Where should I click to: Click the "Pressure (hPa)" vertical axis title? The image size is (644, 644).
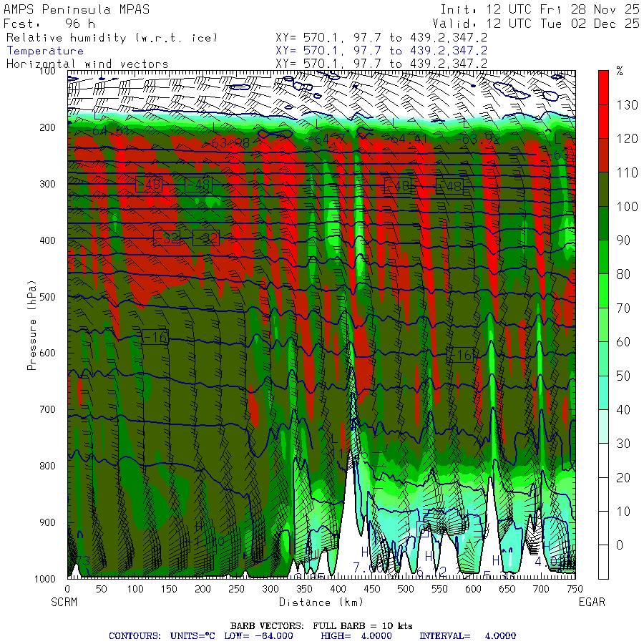click(31, 326)
